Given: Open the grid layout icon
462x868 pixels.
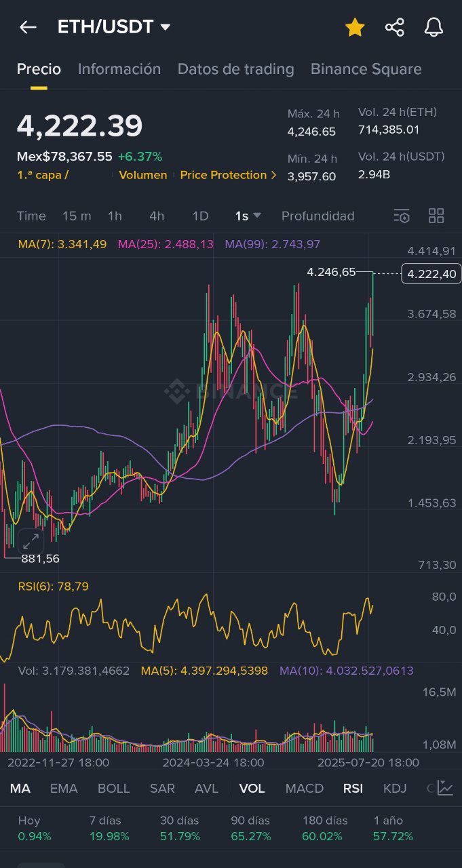Looking at the screenshot, I should 436,216.
